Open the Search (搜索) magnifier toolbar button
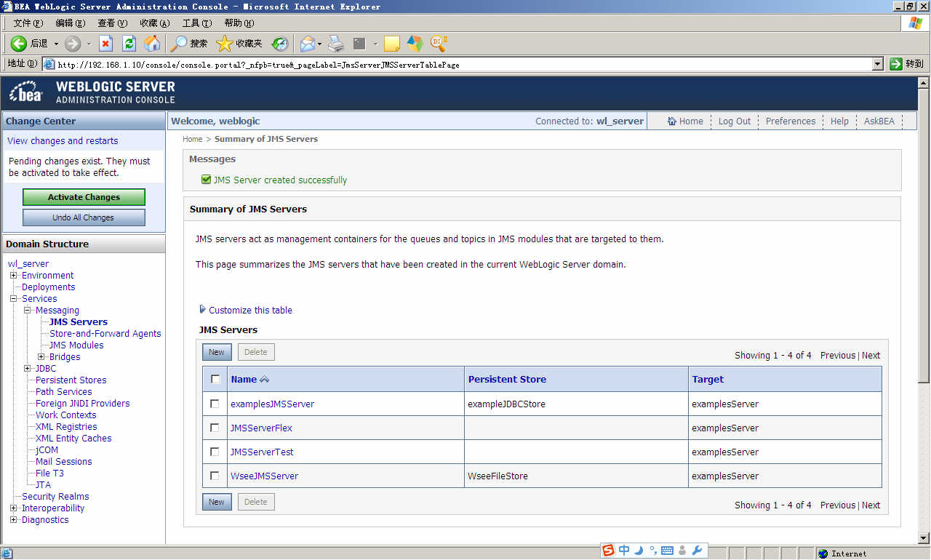Viewport: 931px width, 560px height. [x=189, y=44]
